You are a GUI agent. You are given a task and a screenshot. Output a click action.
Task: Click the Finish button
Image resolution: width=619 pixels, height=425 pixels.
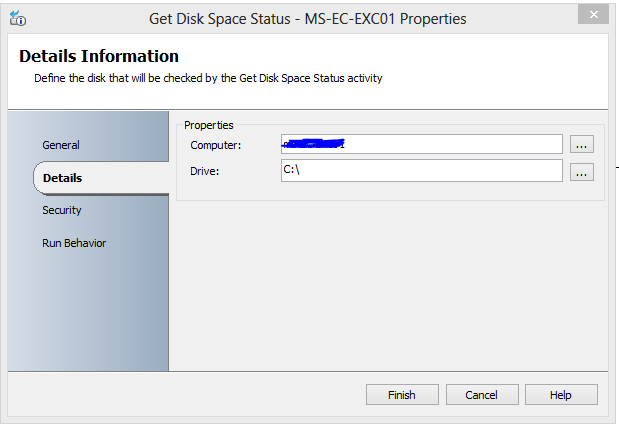[402, 395]
